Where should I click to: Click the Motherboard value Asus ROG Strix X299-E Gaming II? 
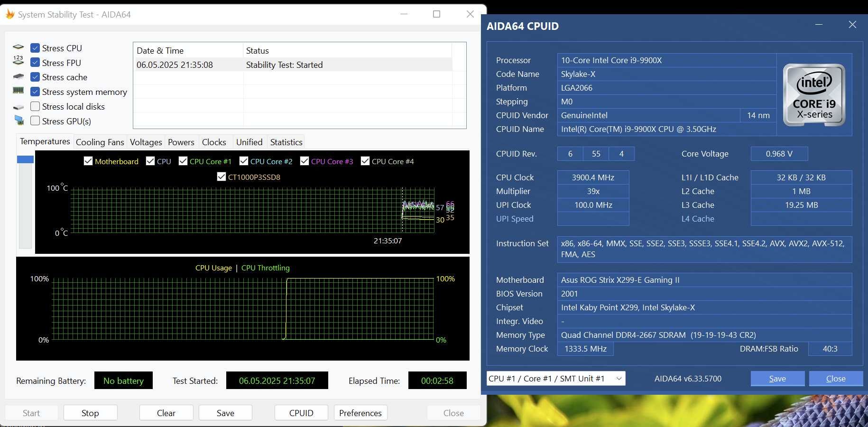point(704,280)
